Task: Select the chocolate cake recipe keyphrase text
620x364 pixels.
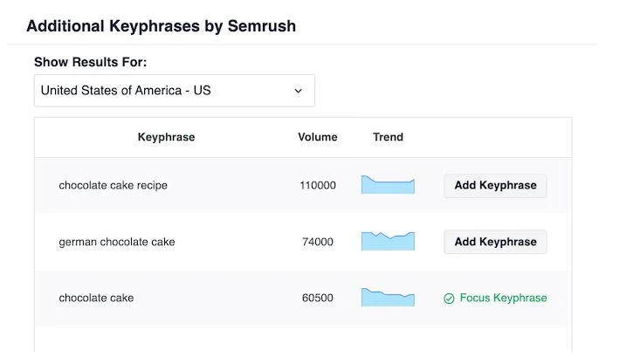Action: pos(113,186)
